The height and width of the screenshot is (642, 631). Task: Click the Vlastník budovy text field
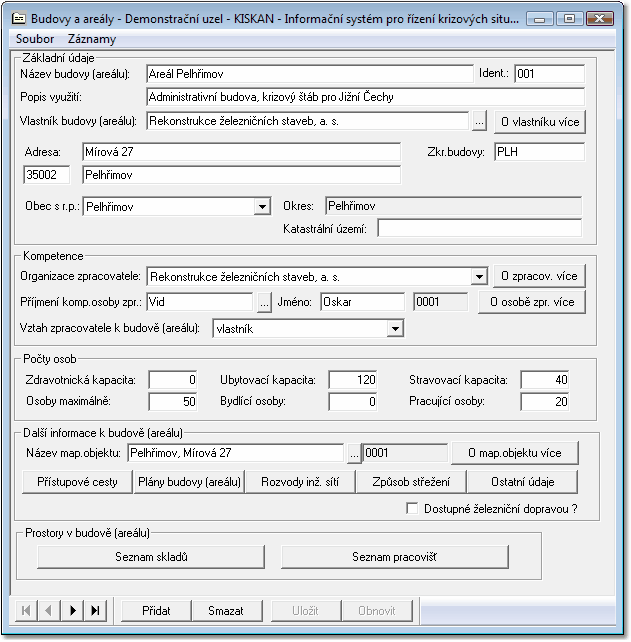(x=308, y=121)
